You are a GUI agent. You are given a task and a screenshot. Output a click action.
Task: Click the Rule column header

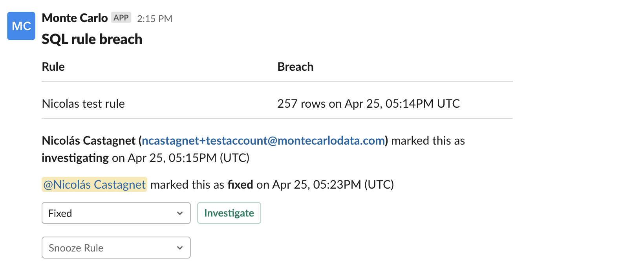click(53, 67)
